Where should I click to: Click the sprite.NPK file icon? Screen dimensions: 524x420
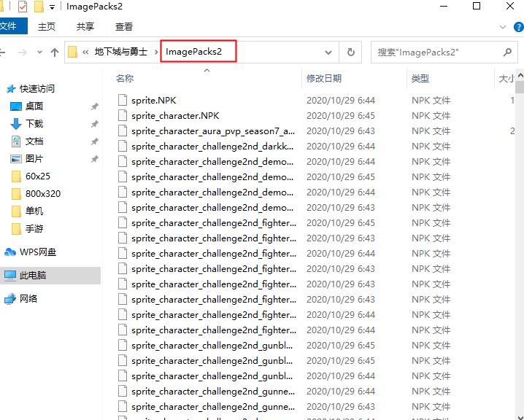coord(123,100)
